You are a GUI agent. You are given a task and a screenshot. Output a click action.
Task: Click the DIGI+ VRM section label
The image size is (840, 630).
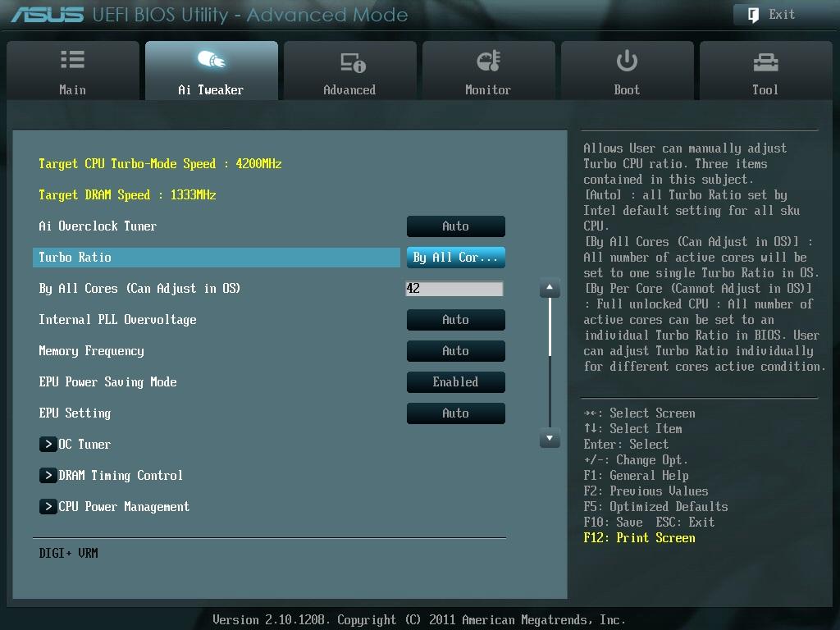[69, 553]
